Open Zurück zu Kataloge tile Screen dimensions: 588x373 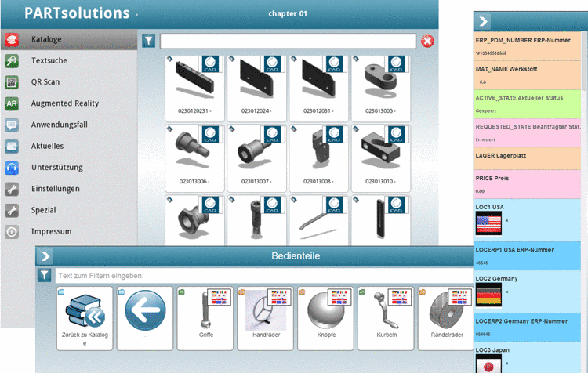coord(85,319)
